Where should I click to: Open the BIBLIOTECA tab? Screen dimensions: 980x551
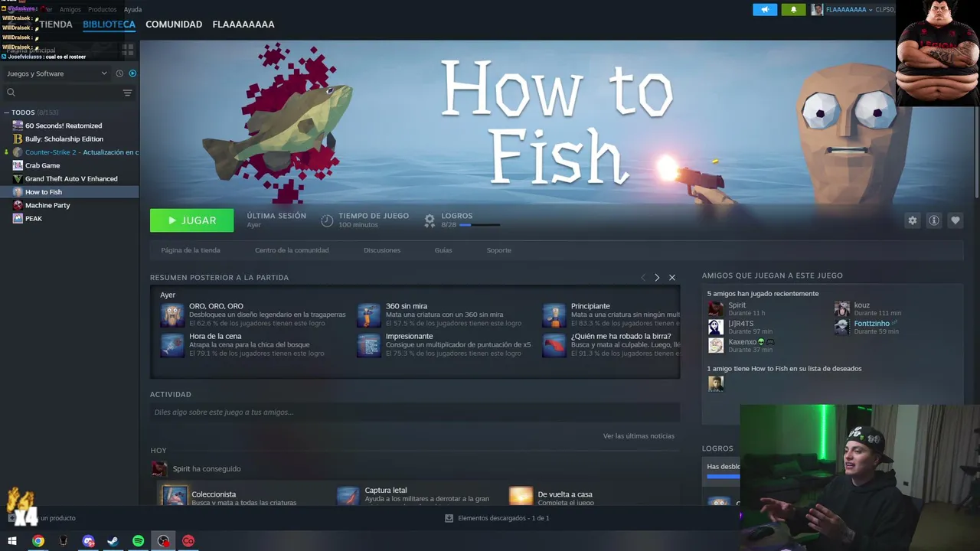[x=109, y=24]
